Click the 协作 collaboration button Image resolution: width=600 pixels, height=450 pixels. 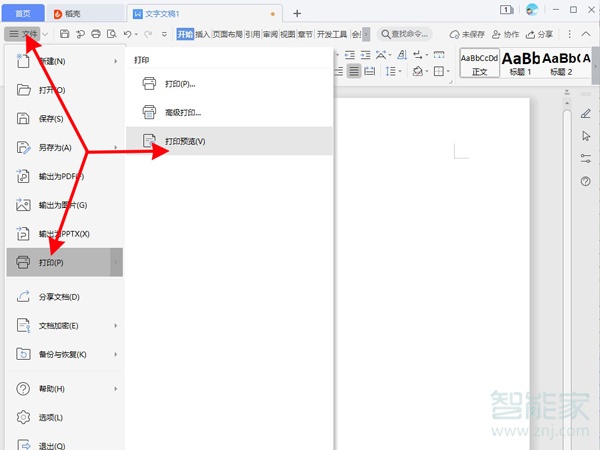pyautogui.click(x=505, y=34)
